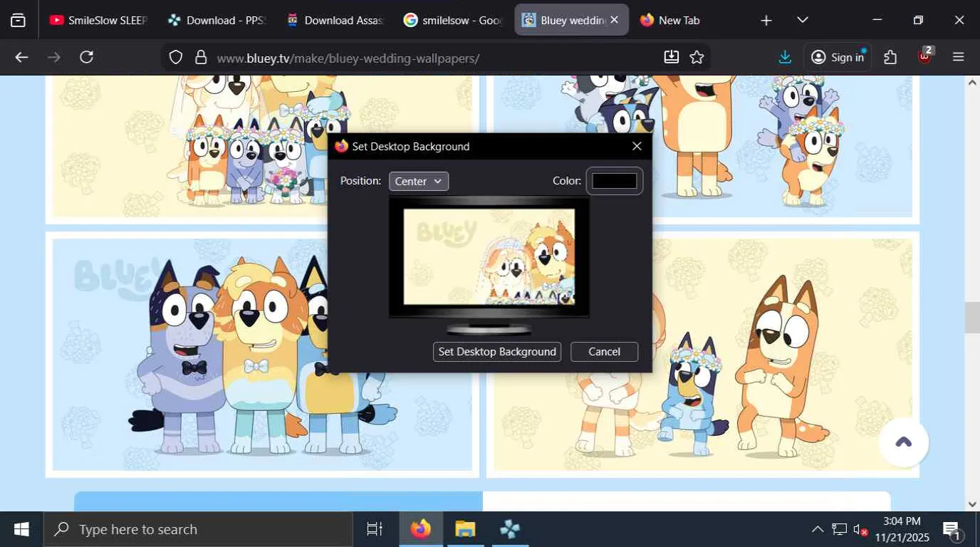Screen dimensions: 980x547
Task: Open the Firefox hamburger application menu
Action: [x=959, y=57]
